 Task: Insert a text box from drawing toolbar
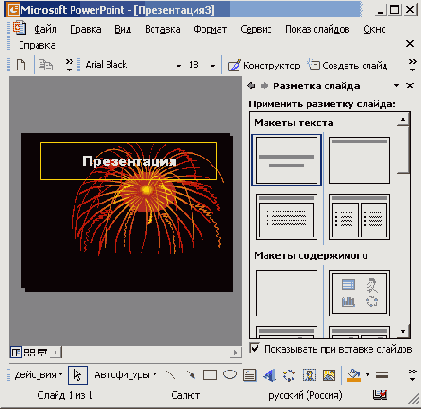(x=249, y=375)
